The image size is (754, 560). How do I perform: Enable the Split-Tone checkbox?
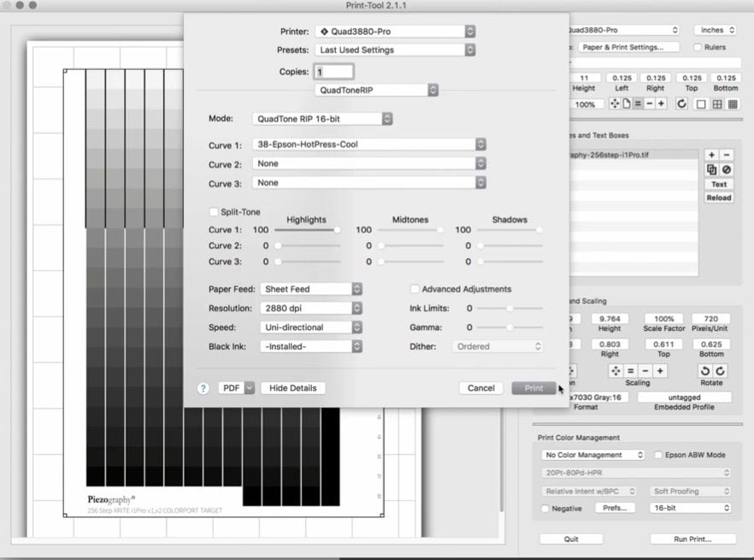(214, 212)
